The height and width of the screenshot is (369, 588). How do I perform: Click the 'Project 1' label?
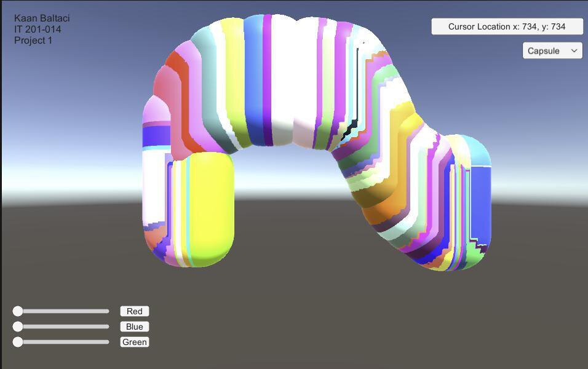tap(33, 40)
